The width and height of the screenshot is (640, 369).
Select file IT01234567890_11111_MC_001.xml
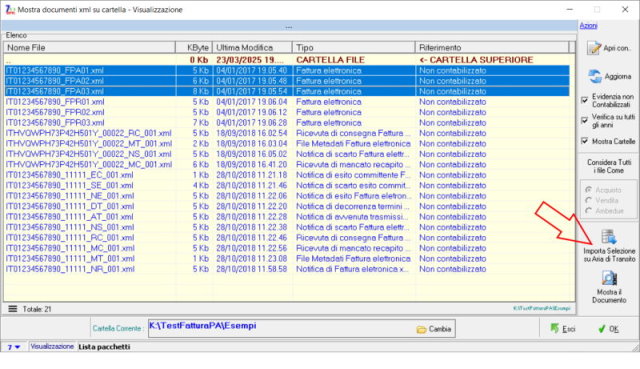coord(287,248)
